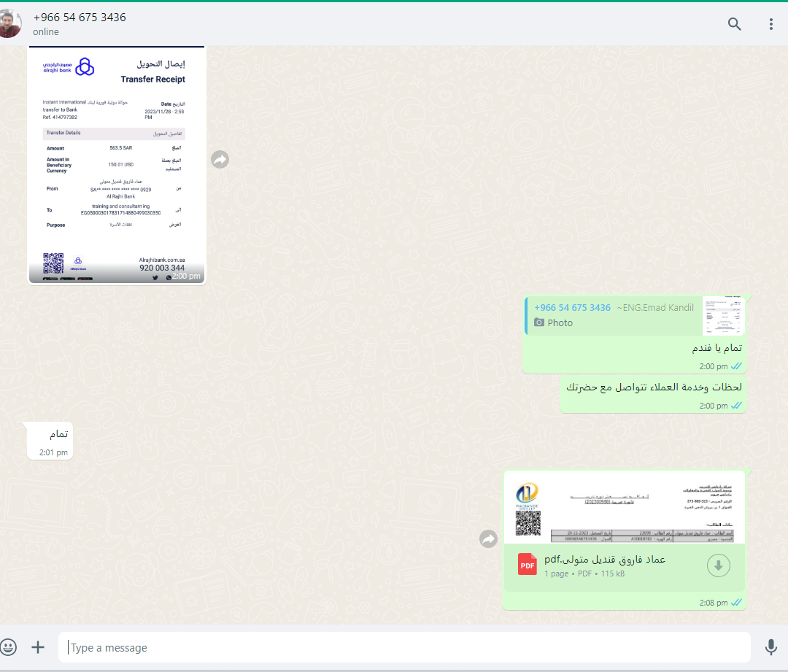
Task: Click the received message تمام
Action: 59,433
